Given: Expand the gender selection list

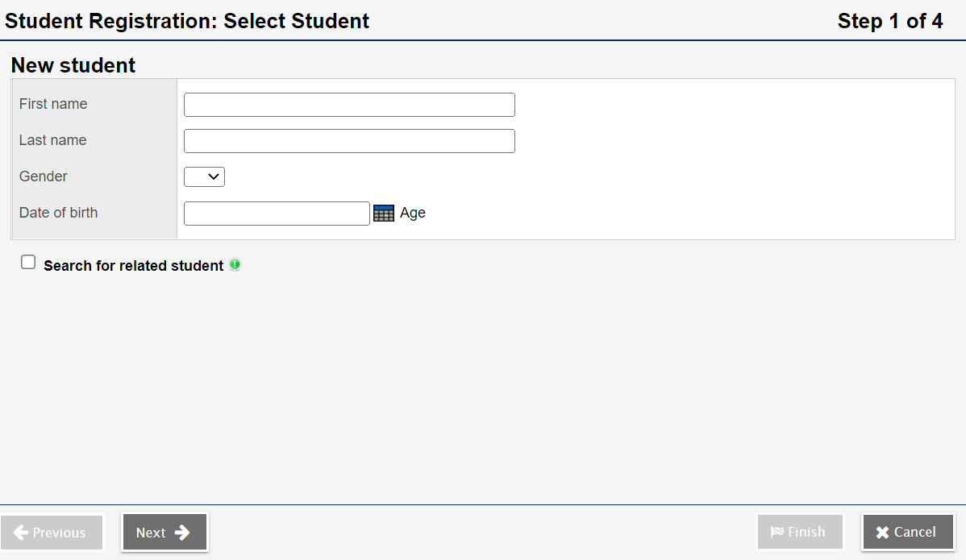Looking at the screenshot, I should tap(204, 176).
